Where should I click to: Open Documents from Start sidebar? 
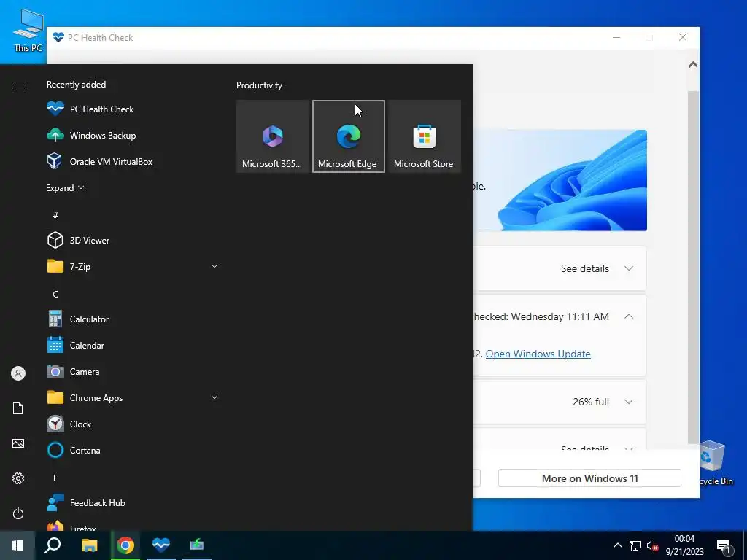[x=18, y=408]
